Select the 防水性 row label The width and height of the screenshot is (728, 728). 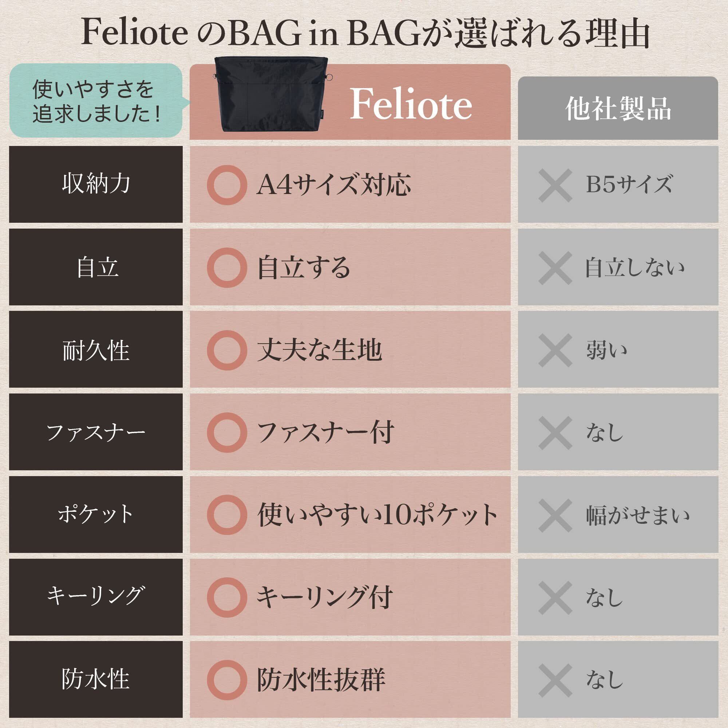pyautogui.click(x=96, y=679)
